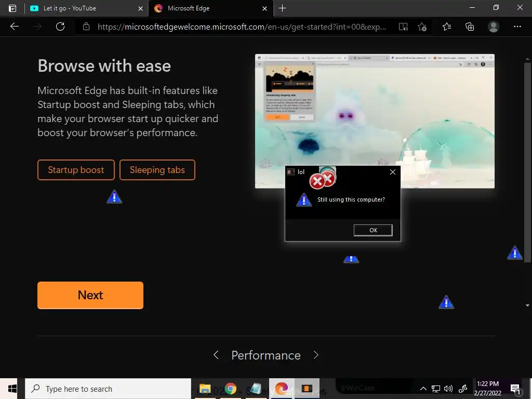
Task: Open the Favorites list icon
Action: pos(447,26)
